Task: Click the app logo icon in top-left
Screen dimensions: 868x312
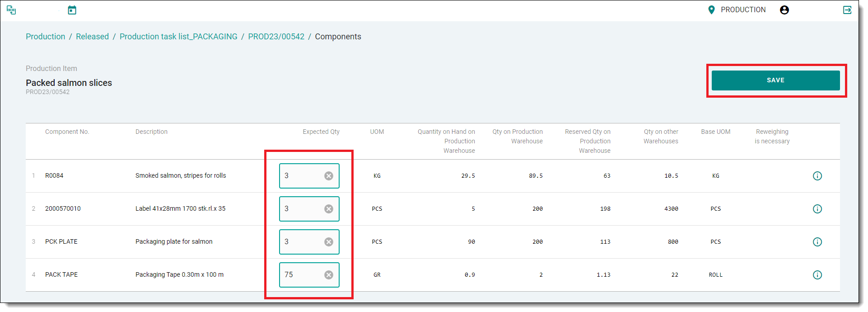Action: pos(11,10)
